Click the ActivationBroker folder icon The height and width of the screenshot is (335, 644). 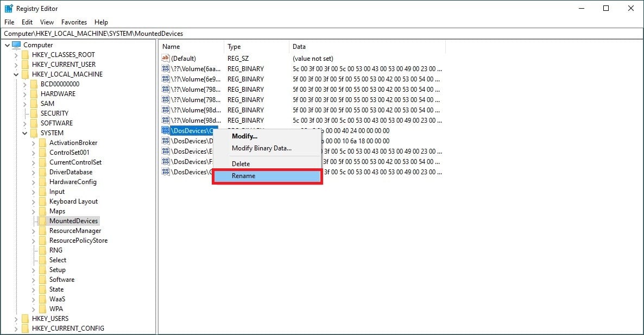pos(42,142)
